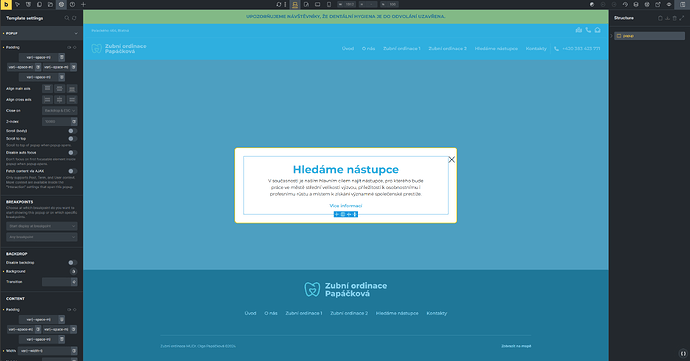The width and height of the screenshot is (690, 361).
Task: Click the Více informací link in popup
Action: [346, 206]
